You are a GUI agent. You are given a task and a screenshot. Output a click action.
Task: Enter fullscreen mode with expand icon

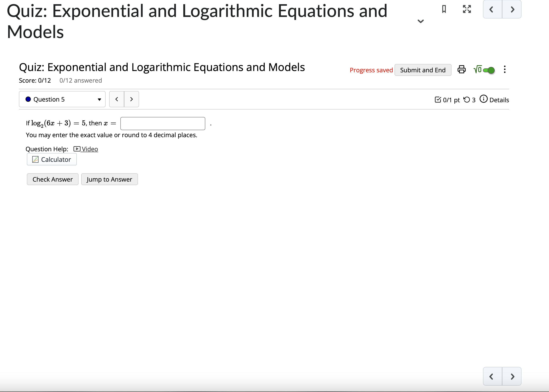466,9
